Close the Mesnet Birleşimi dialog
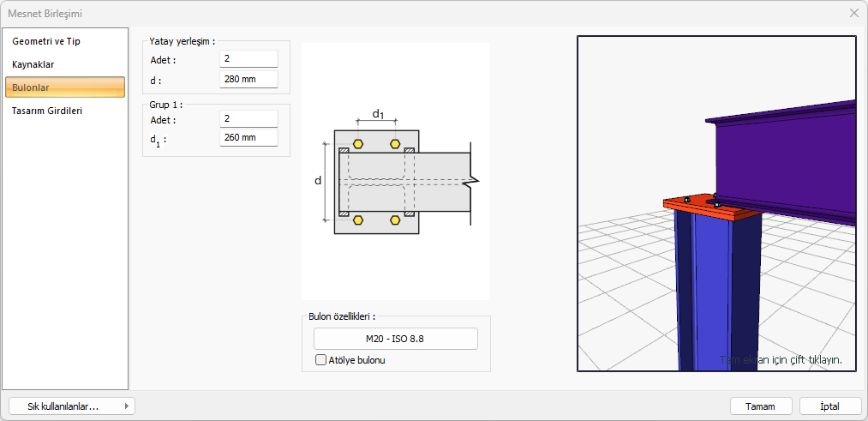Image resolution: width=868 pixels, height=421 pixels. tap(853, 13)
